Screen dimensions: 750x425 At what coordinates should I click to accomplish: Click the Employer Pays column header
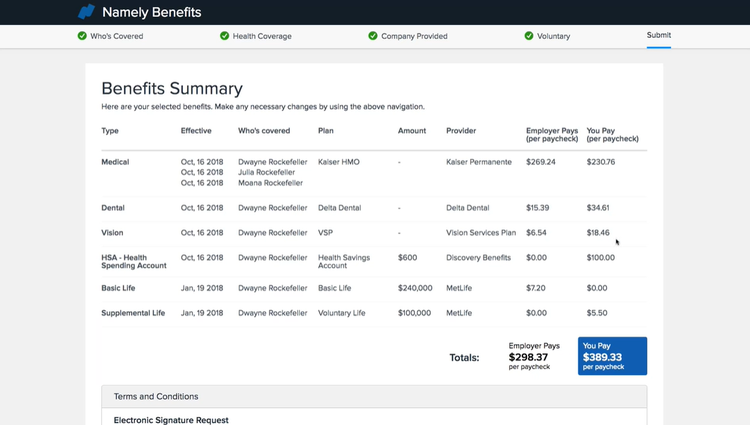[550, 134]
